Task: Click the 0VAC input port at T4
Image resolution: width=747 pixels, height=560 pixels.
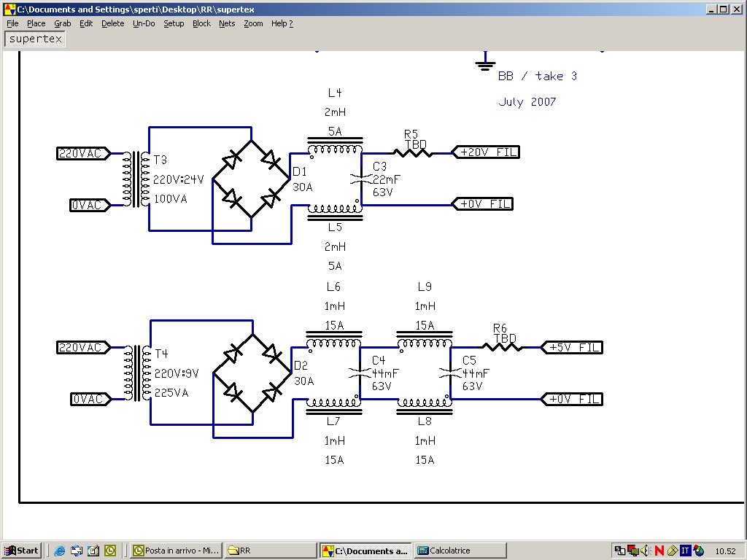Action: [x=90, y=399]
